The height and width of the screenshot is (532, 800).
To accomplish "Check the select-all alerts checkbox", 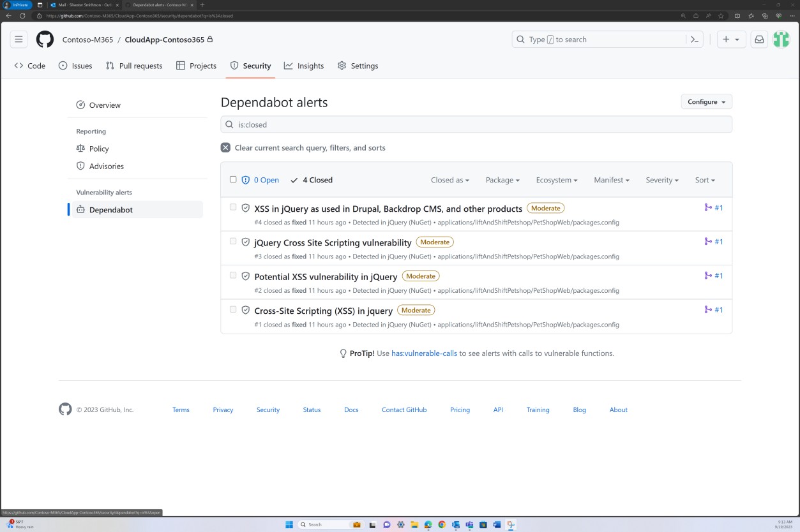I will [x=233, y=179].
